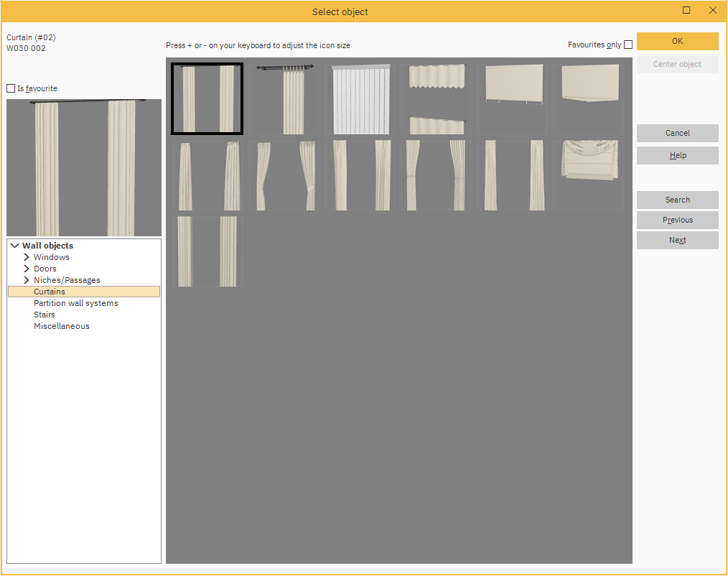728x576 pixels.
Task: Expand the Windows tree node
Action: coord(27,257)
